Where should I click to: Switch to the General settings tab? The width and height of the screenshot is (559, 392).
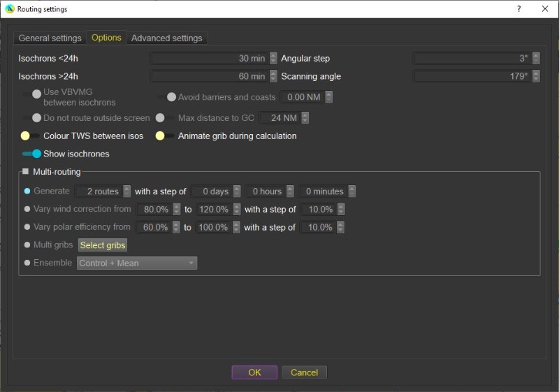[x=50, y=38]
